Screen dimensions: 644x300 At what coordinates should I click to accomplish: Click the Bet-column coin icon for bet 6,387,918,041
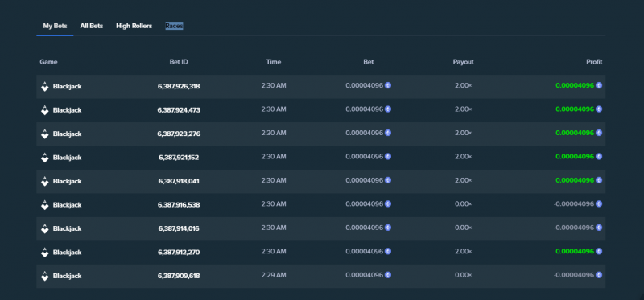coord(388,180)
